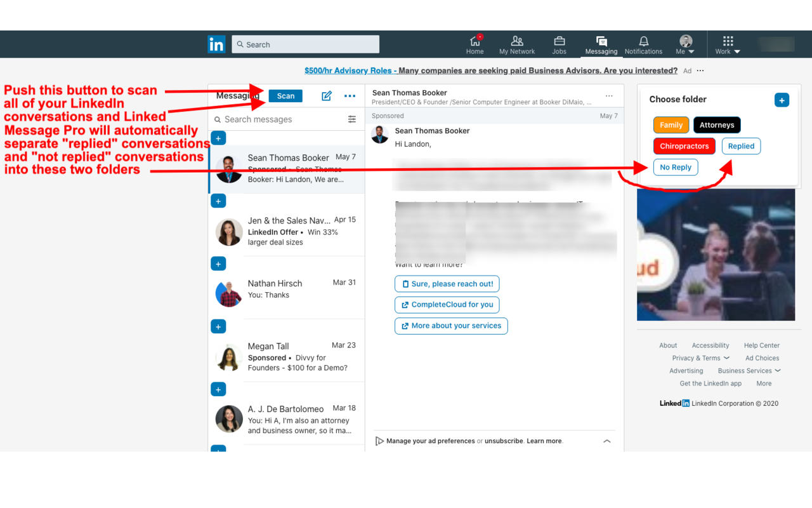Open Jen & the Sales Nav conversation
The height and width of the screenshot is (508, 812).
[287, 232]
